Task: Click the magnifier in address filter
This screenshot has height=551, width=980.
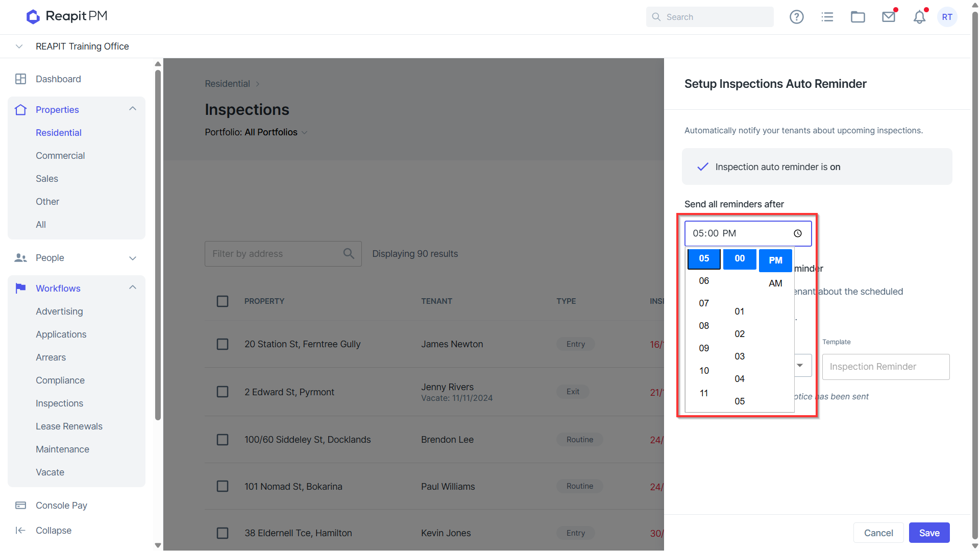Action: 349,253
